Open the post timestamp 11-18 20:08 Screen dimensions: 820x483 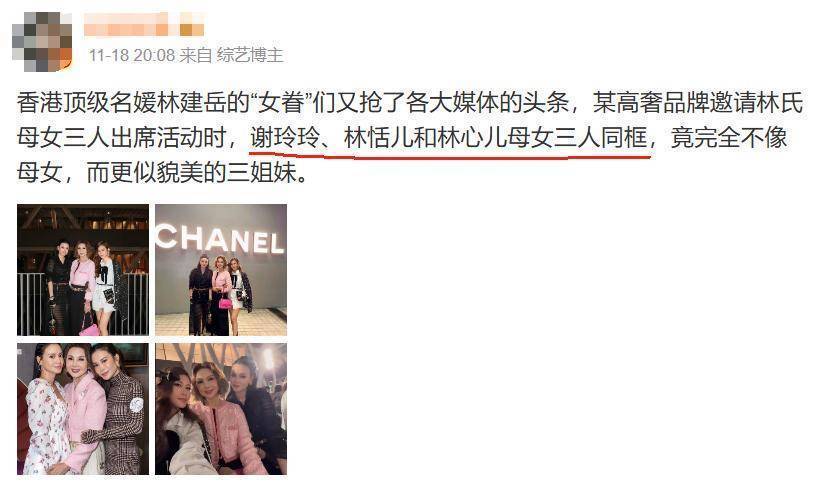pos(131,55)
